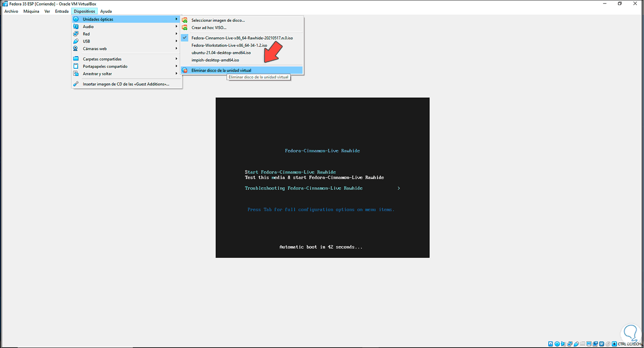The image size is (644, 348).
Task: Open the Ver menu
Action: pyautogui.click(x=47, y=11)
